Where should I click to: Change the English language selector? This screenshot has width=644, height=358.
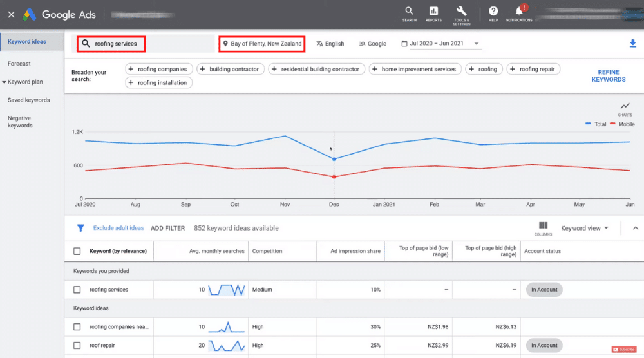[330, 44]
